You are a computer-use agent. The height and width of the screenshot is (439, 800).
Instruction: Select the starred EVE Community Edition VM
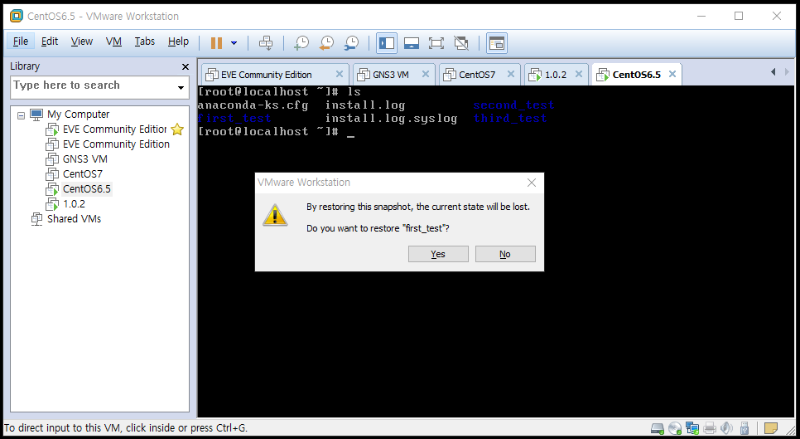115,129
